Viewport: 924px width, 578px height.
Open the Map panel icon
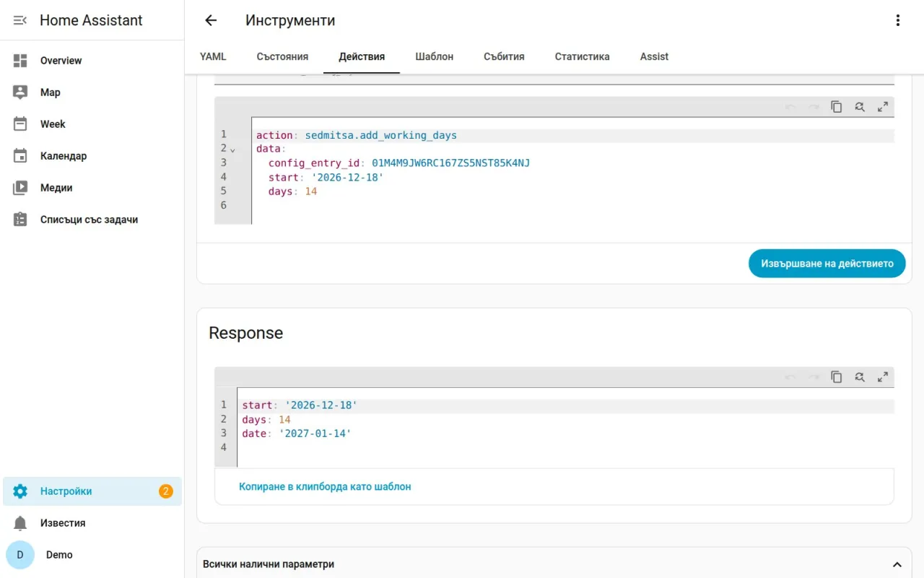[20, 92]
